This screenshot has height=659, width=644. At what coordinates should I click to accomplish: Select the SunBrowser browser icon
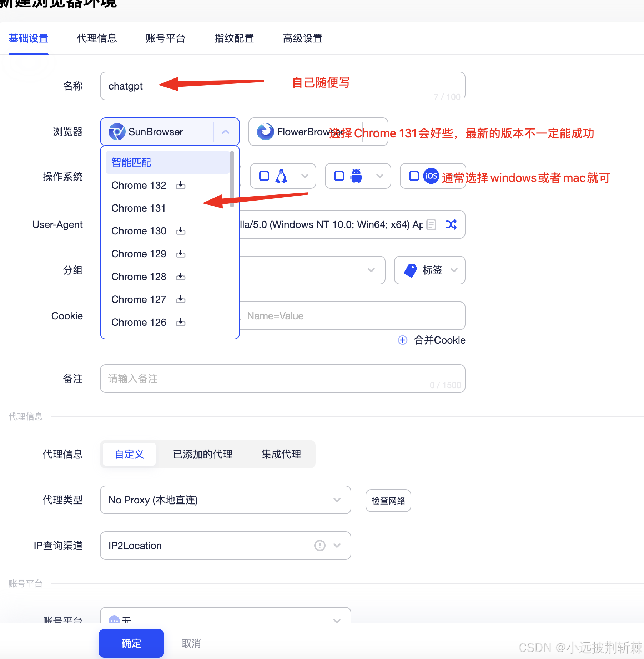(x=117, y=132)
